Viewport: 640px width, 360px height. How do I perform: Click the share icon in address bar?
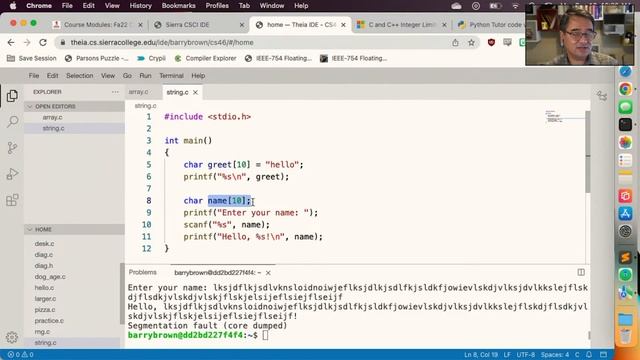click(x=455, y=42)
